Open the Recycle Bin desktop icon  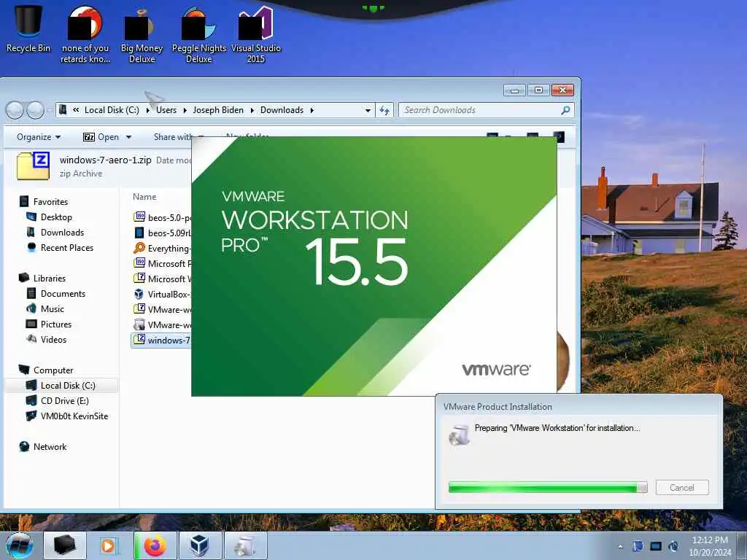click(x=28, y=29)
